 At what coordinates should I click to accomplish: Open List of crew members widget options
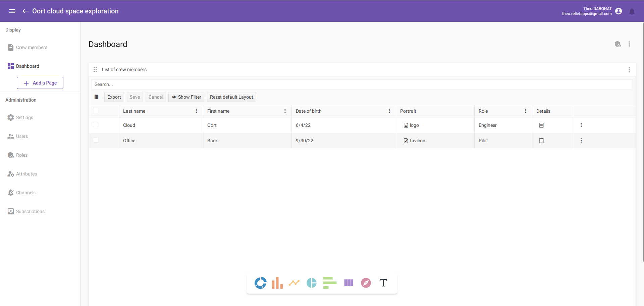629,70
